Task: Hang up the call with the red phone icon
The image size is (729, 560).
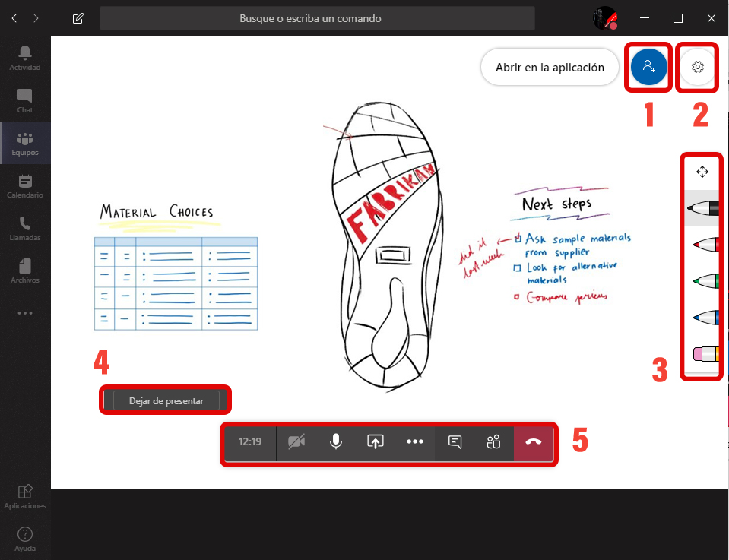Action: pos(534,442)
